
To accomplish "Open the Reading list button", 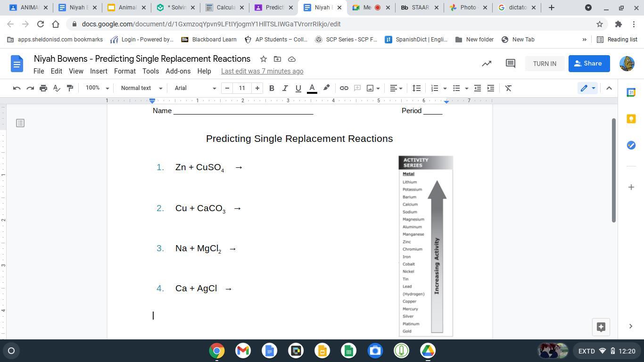I will point(617,40).
